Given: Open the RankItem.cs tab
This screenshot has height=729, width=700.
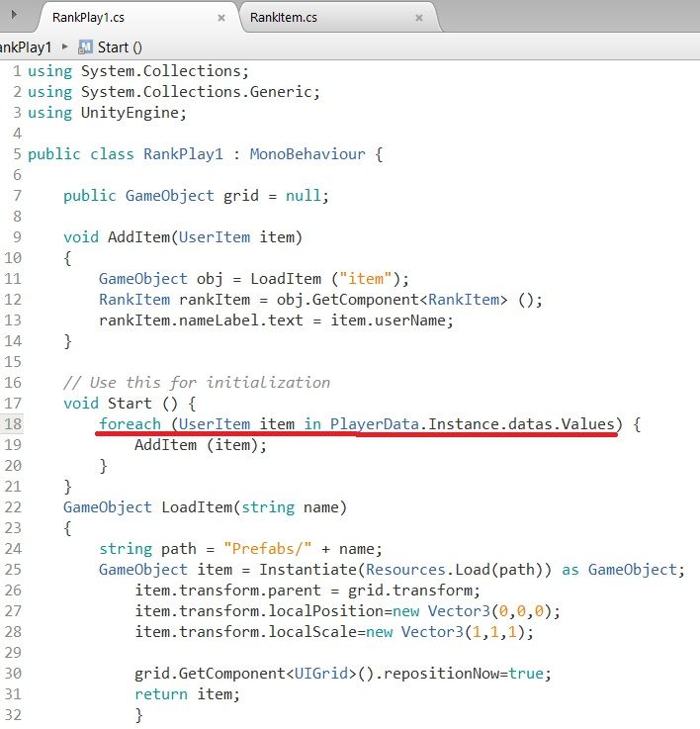Looking at the screenshot, I should coord(284,18).
